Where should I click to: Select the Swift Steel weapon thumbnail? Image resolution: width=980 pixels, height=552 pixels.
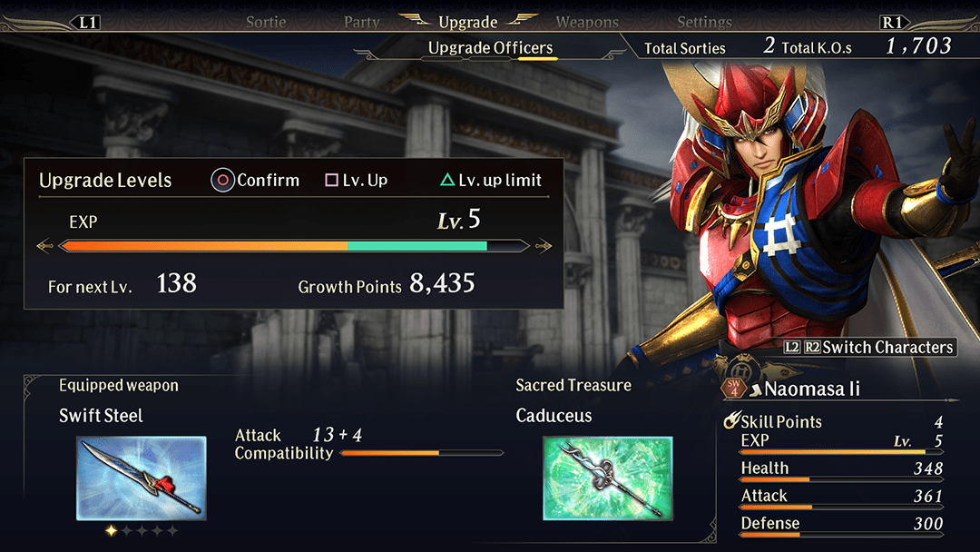(x=142, y=478)
